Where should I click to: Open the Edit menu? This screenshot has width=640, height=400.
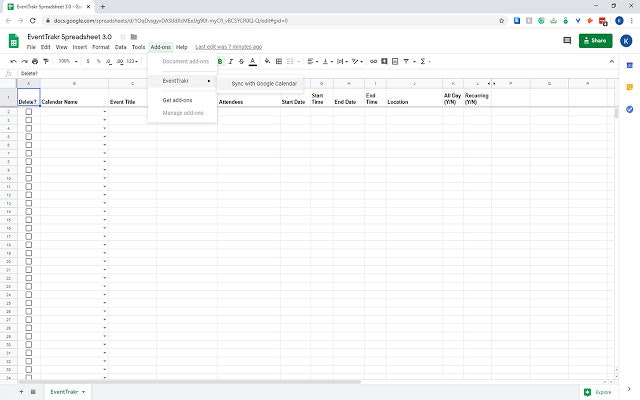45,47
